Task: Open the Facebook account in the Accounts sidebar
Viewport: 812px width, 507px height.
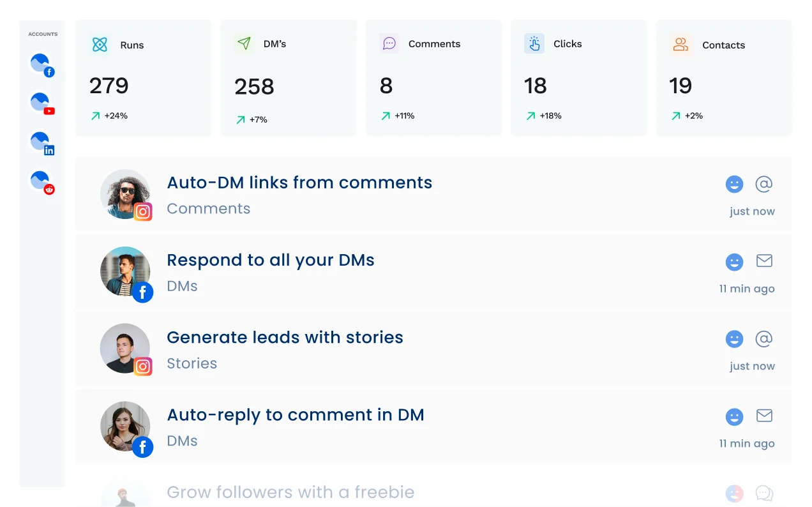Action: (40, 64)
